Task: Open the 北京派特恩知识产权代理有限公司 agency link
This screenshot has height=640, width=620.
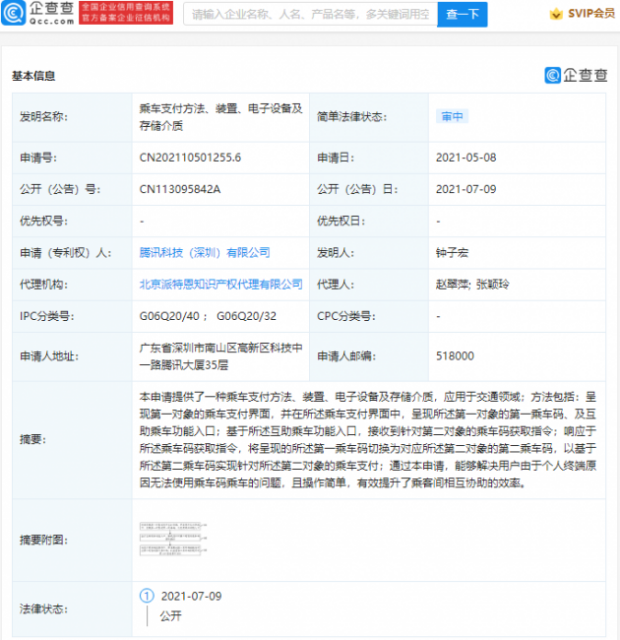Action: tap(221, 284)
